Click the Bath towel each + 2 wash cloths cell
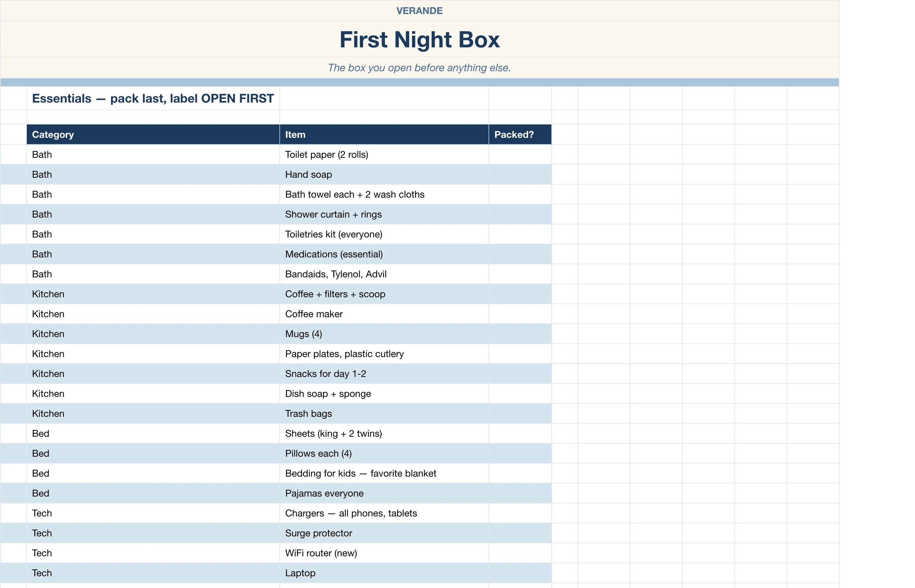 pyautogui.click(x=384, y=194)
